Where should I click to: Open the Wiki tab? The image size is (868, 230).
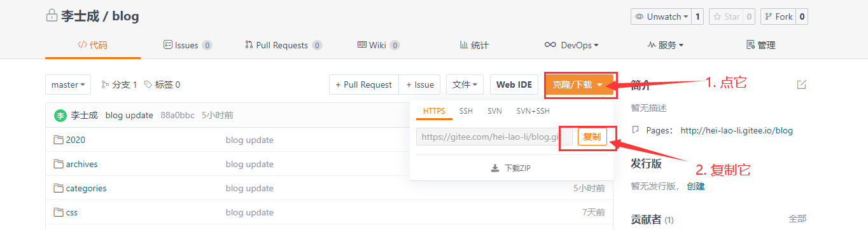pos(379,45)
